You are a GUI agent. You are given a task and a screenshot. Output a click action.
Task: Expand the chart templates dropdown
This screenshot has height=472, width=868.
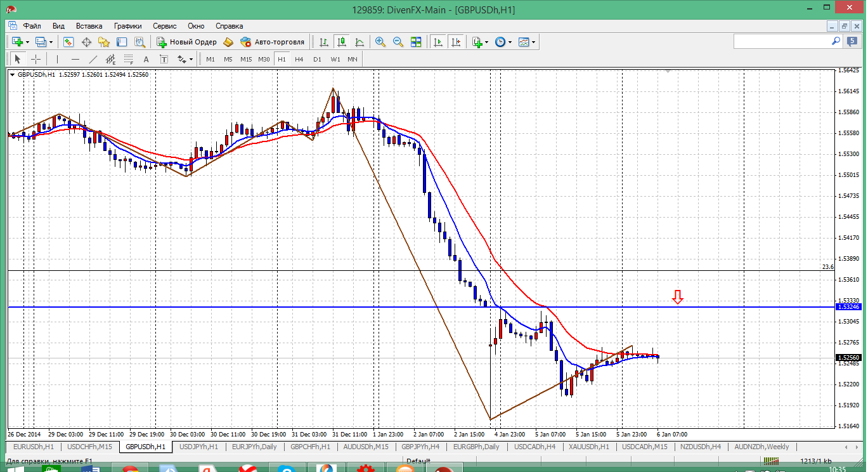click(533, 43)
